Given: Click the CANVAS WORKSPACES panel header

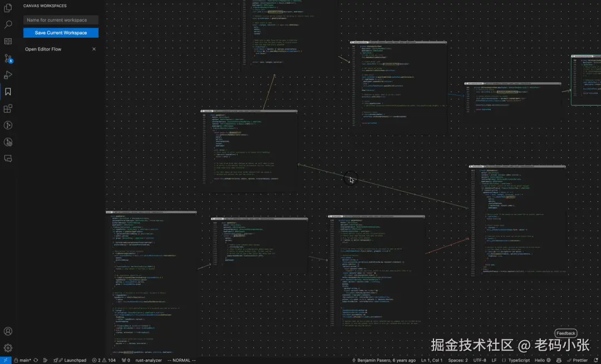Looking at the screenshot, I should pos(45,6).
